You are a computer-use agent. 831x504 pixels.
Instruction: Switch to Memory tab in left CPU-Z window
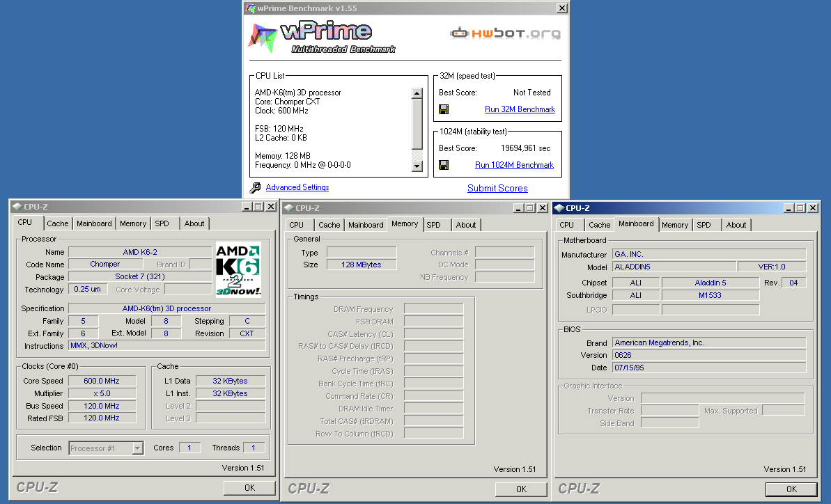133,223
